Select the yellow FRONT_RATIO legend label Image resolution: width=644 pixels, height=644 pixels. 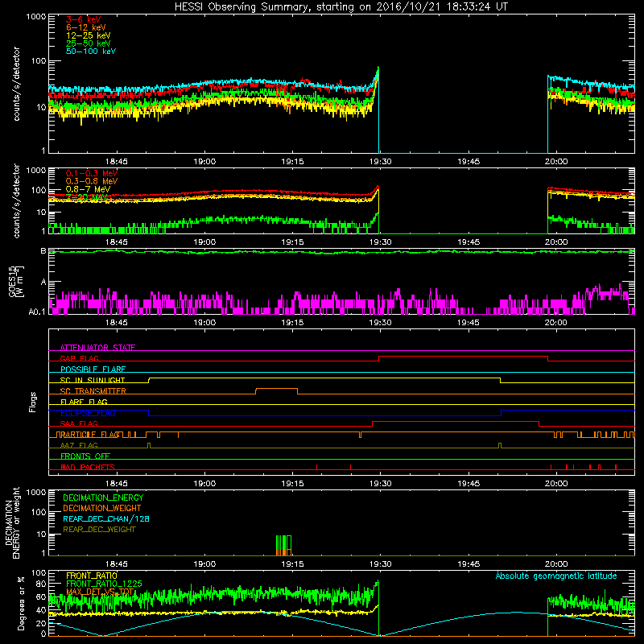pos(92,576)
